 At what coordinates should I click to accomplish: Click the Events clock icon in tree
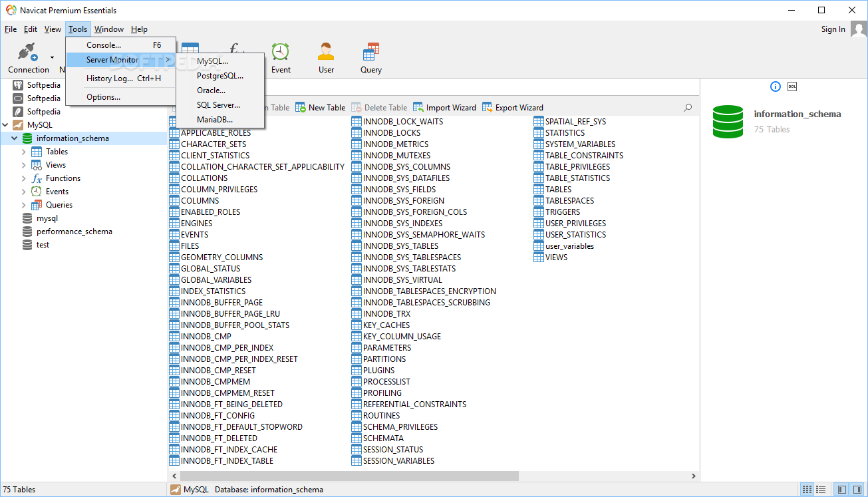tap(37, 192)
